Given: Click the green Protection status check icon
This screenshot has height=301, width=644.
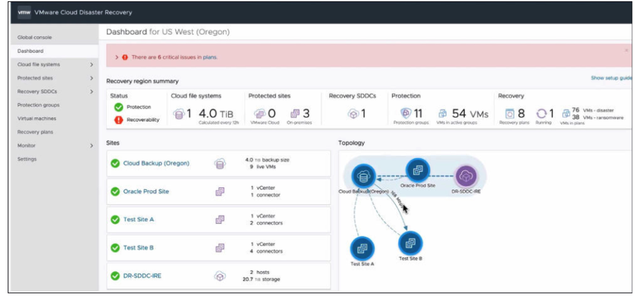Looking at the screenshot, I should (118, 107).
